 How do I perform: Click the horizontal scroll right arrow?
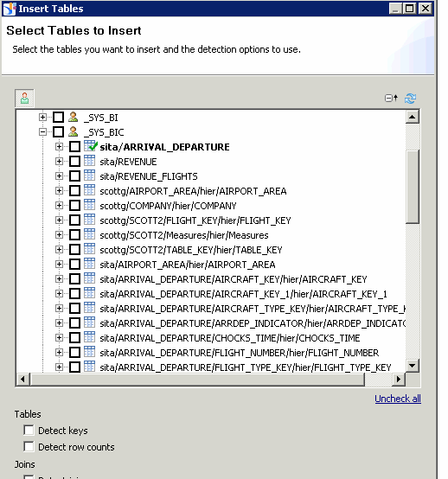click(398, 379)
